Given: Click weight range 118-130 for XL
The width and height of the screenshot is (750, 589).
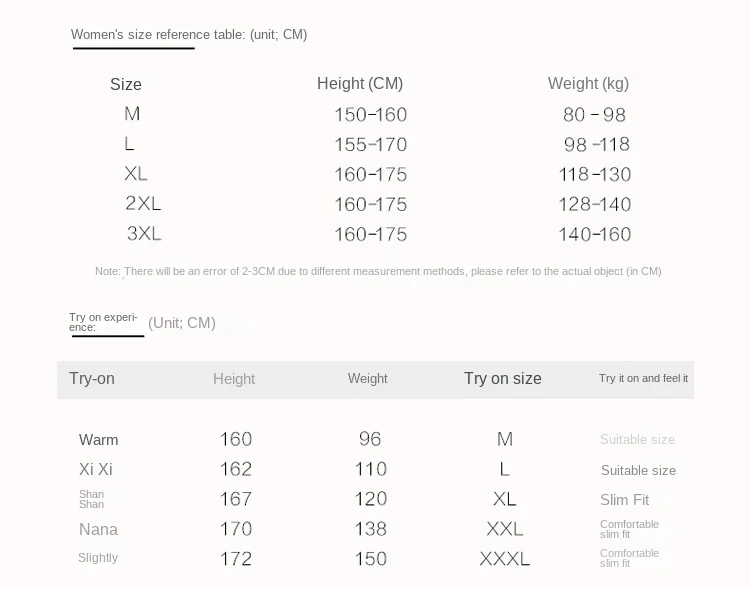Looking at the screenshot, I should (x=595, y=174).
